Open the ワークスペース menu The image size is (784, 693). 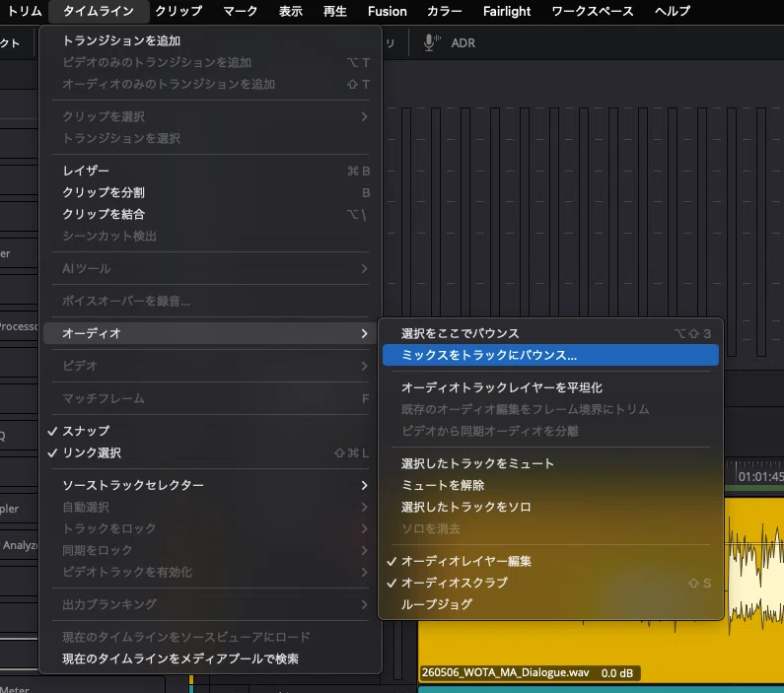[x=593, y=11]
